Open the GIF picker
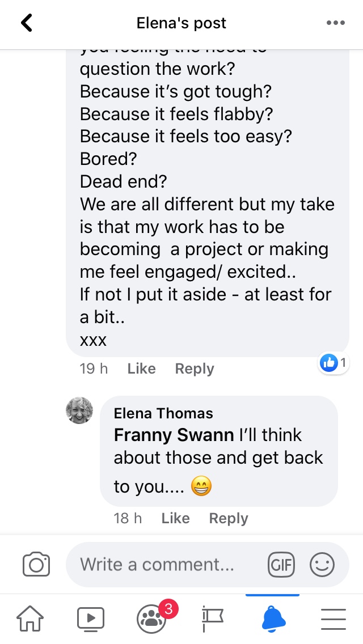 pos(281,565)
